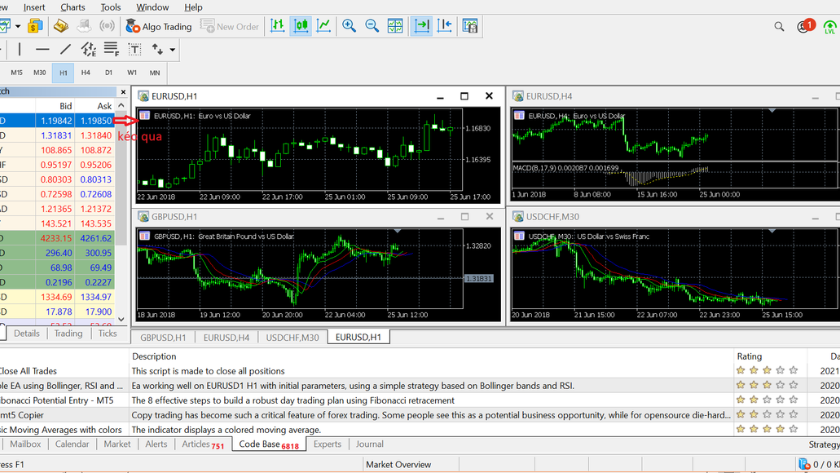
Task: Select candlestick chart icon
Action: click(301, 26)
